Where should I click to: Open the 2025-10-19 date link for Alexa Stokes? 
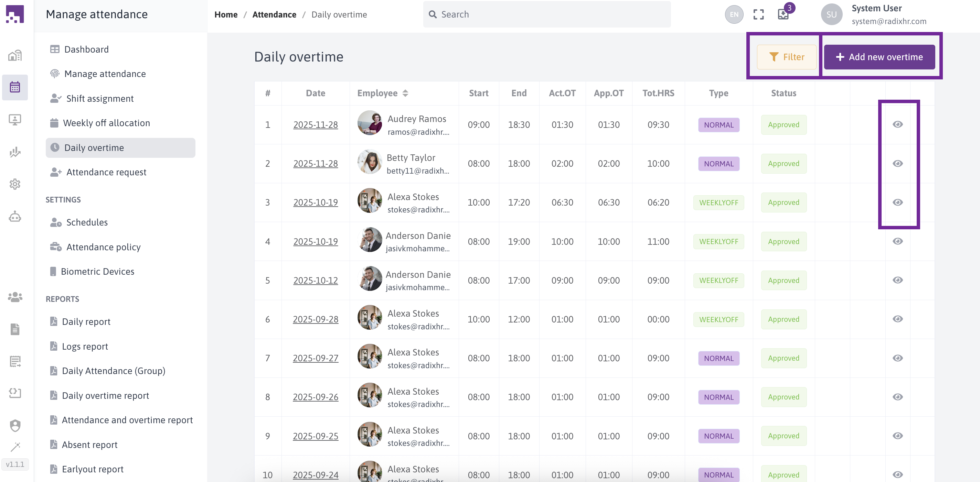[x=316, y=202]
